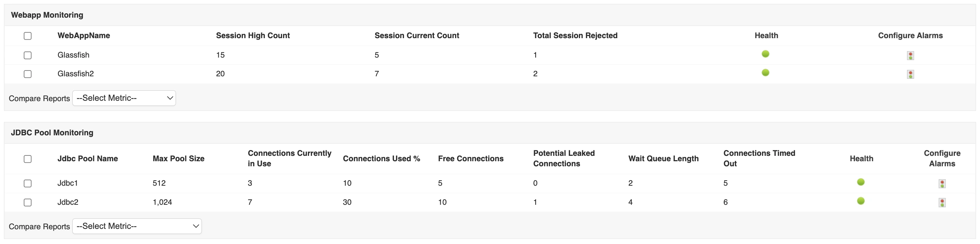Click the Connections Used % column header
This screenshot has width=980, height=244.
381,158
